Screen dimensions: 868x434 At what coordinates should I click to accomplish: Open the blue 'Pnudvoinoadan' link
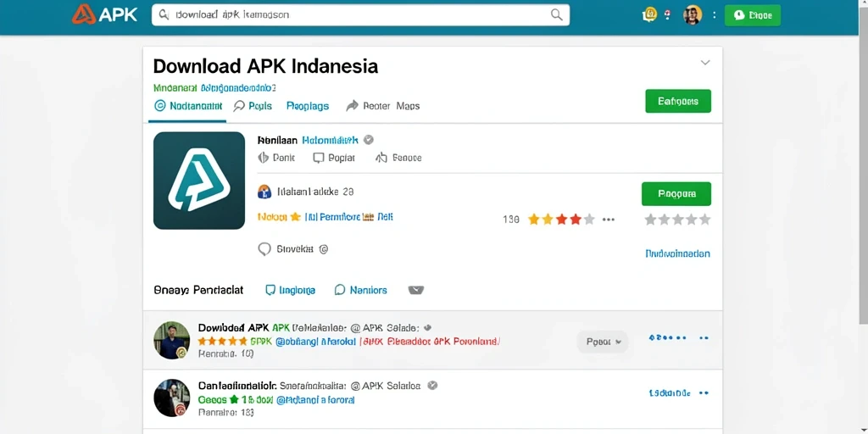[x=677, y=253]
